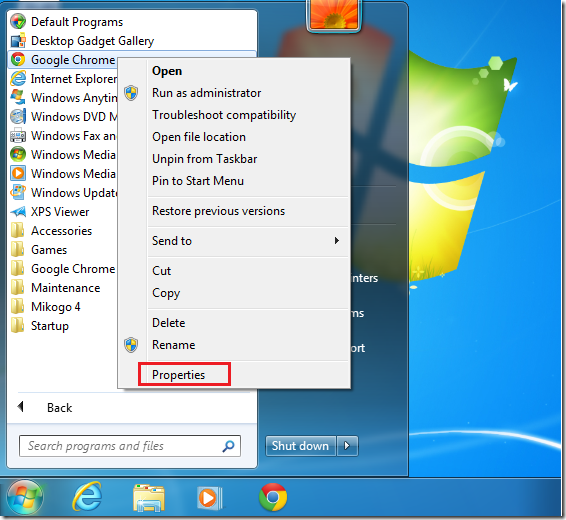Open Windows Explorer from the taskbar
566x520 pixels.
click(149, 498)
